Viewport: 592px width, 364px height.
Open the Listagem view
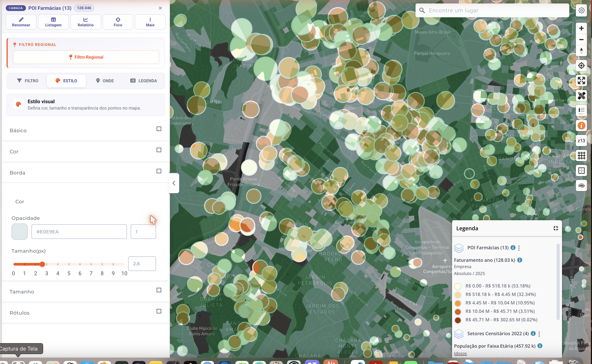[53, 22]
